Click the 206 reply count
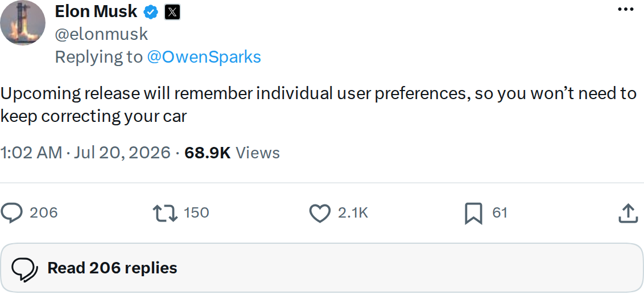This screenshot has width=644, height=303. [x=44, y=213]
